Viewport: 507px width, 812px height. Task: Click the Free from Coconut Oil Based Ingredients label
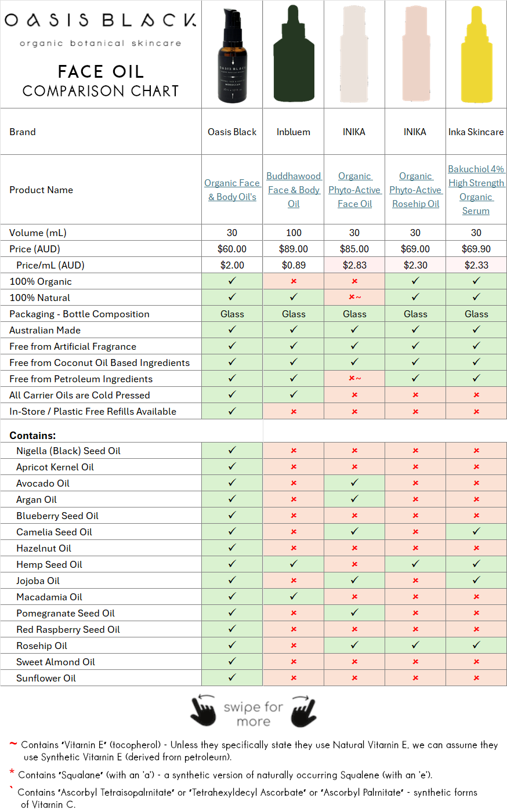click(x=99, y=362)
